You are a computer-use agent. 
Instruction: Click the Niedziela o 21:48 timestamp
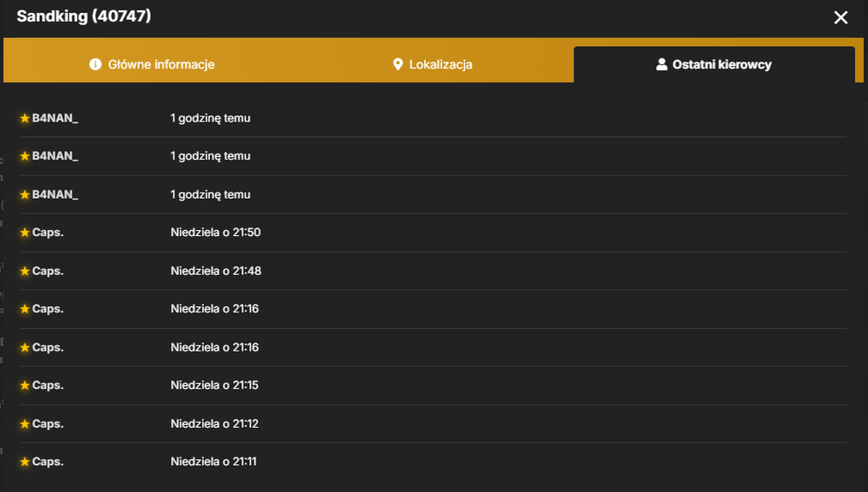[215, 271]
